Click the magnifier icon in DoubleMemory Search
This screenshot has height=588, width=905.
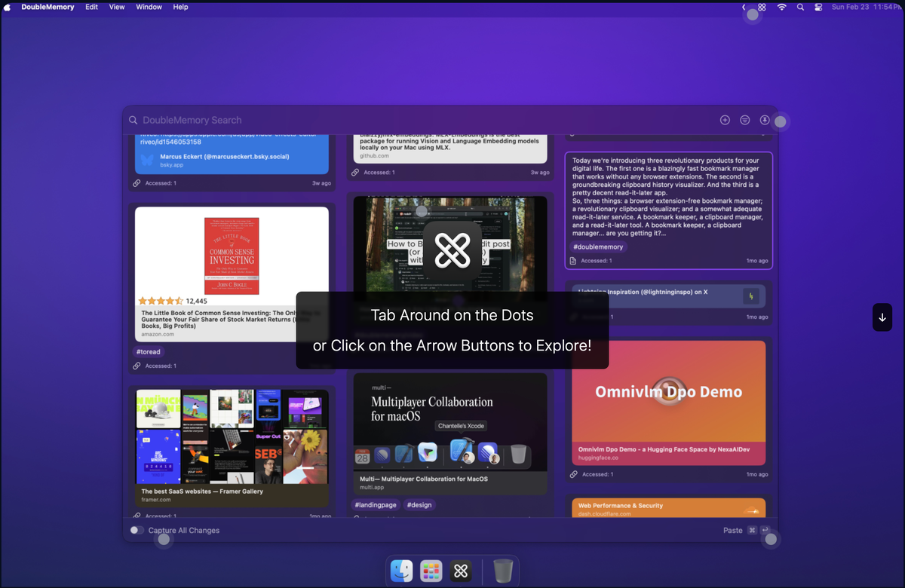(x=133, y=120)
